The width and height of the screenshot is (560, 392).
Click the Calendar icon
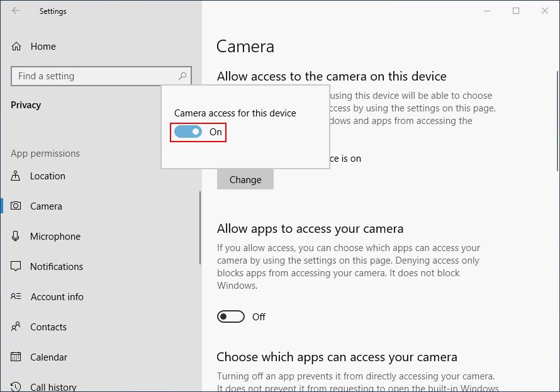16,357
